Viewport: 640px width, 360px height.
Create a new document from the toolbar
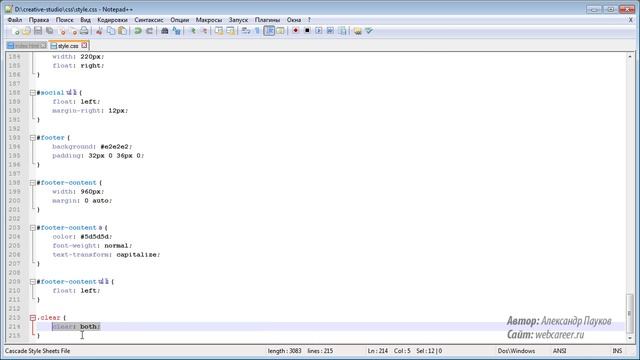point(15,31)
